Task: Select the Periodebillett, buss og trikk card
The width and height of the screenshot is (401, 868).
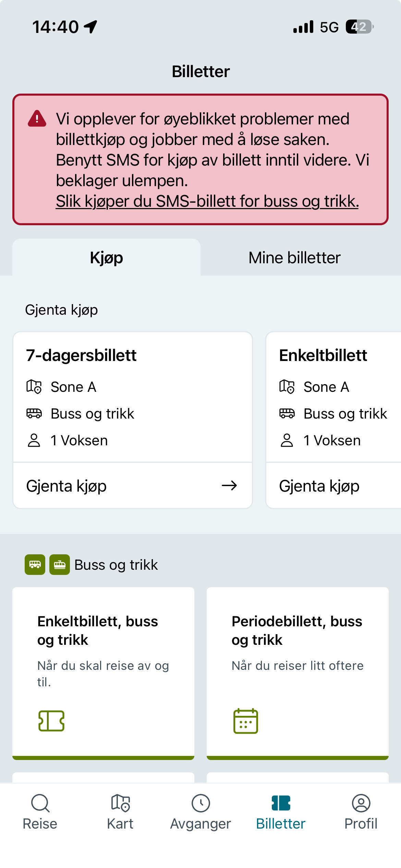Action: click(297, 672)
